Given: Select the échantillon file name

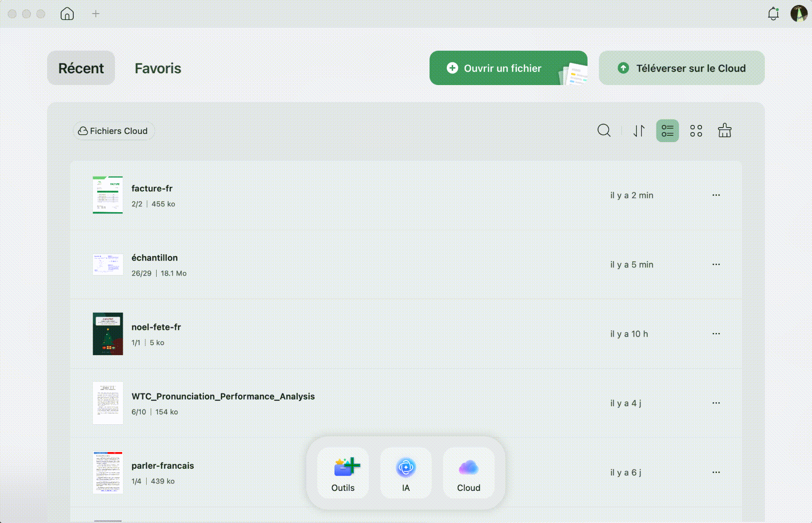Looking at the screenshot, I should tap(155, 257).
